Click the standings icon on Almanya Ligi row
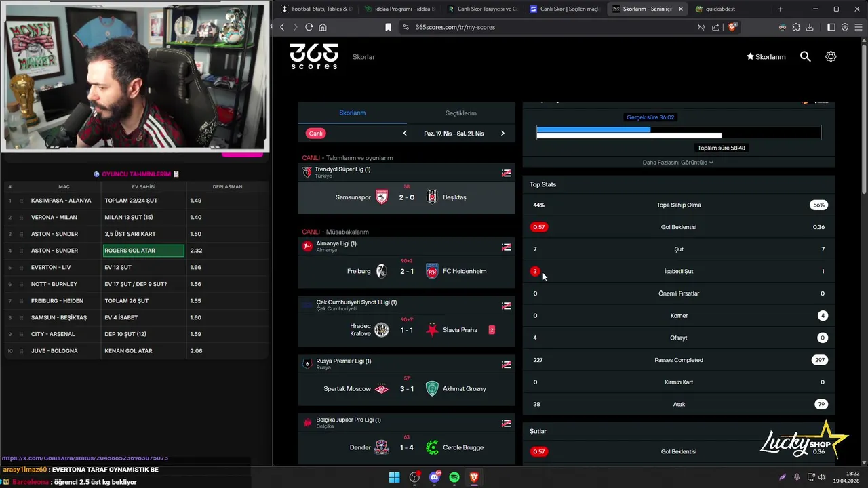The image size is (868, 488). tap(506, 247)
